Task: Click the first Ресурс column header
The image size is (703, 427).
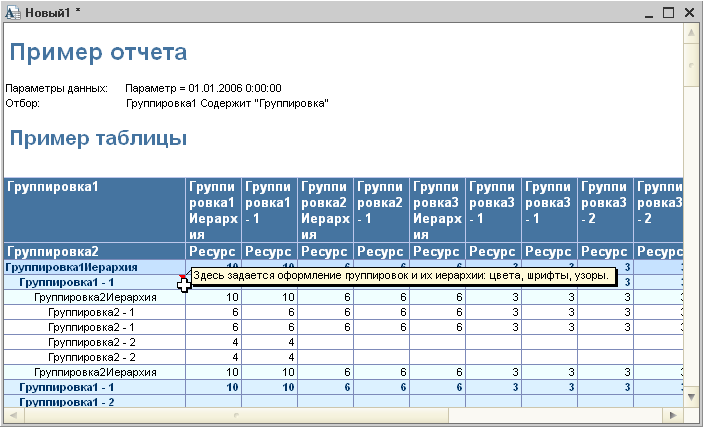Action: [213, 252]
